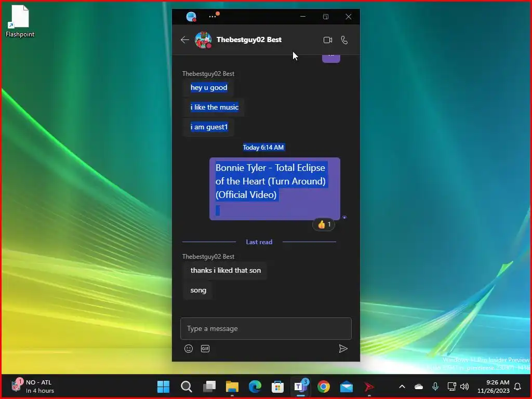
Task: Send the message with paper plane icon
Action: pyautogui.click(x=343, y=349)
